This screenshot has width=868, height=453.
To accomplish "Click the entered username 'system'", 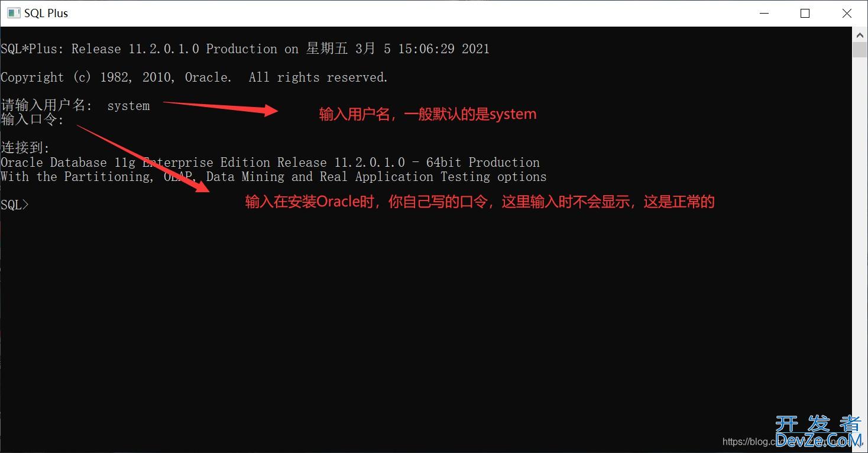I will (x=128, y=106).
